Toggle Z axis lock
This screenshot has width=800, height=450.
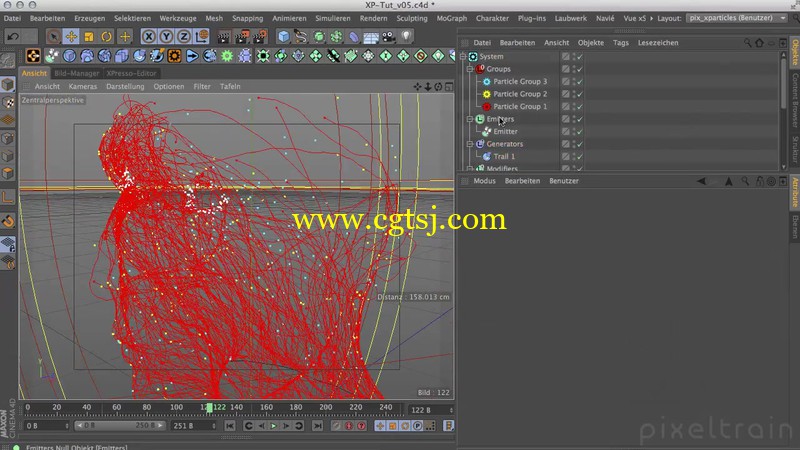(x=184, y=37)
